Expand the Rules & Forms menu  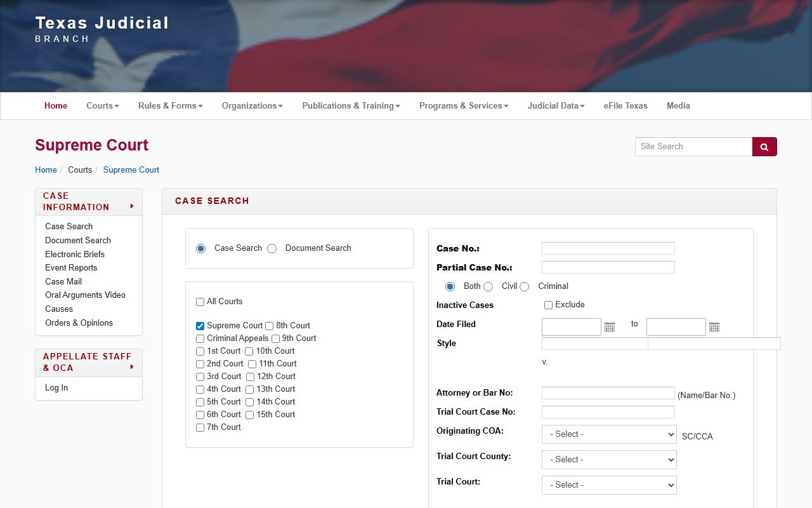click(171, 106)
